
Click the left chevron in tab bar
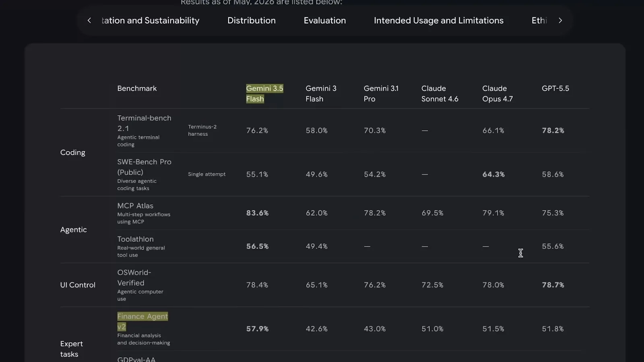(89, 21)
